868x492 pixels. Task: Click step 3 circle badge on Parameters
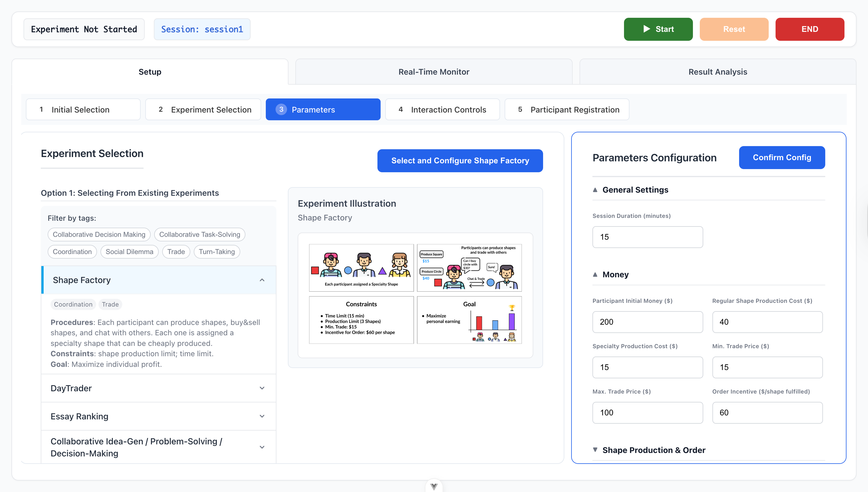point(281,109)
